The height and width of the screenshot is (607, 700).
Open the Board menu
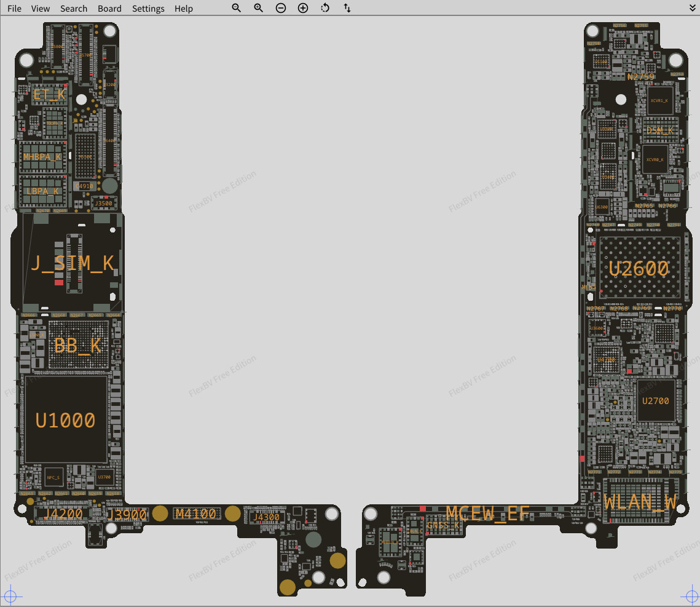[109, 9]
